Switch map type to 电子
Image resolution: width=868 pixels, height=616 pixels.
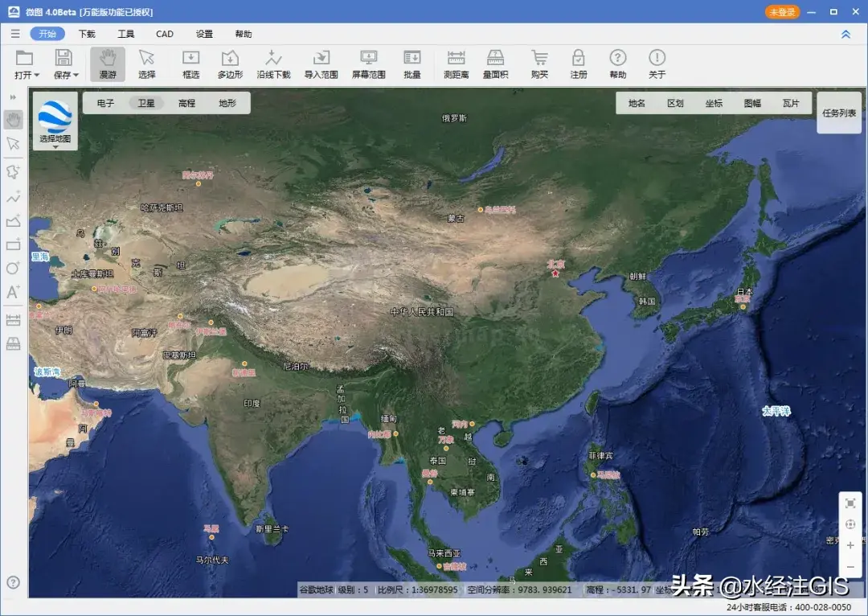click(105, 103)
